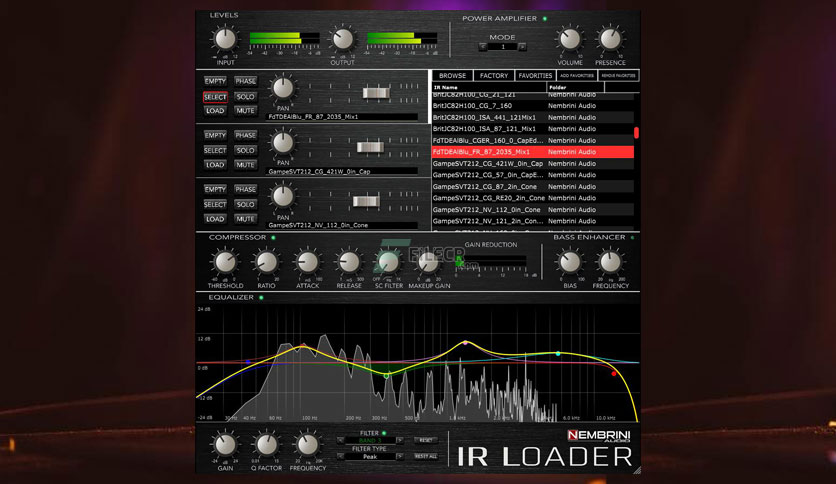Toggle the Bass Enhancer power LED
Screen dimensions: 836x484
632,238
